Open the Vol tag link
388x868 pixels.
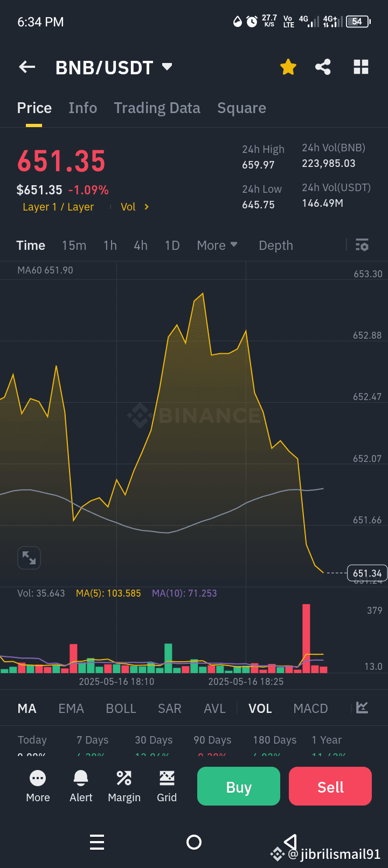128,207
